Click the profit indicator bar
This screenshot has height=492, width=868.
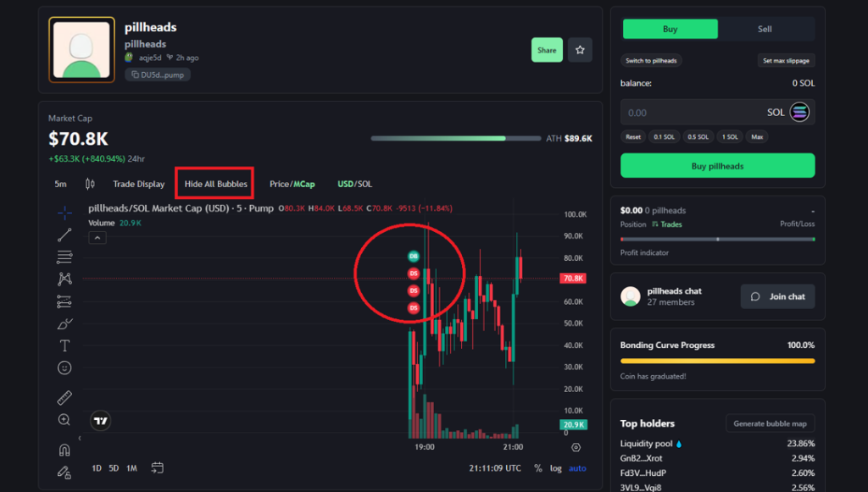coord(717,240)
